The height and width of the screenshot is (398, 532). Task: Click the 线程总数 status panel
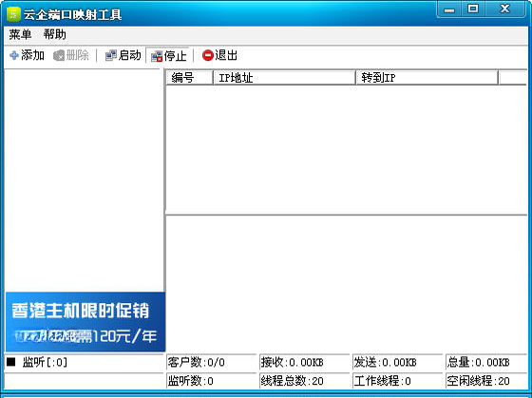tap(304, 381)
